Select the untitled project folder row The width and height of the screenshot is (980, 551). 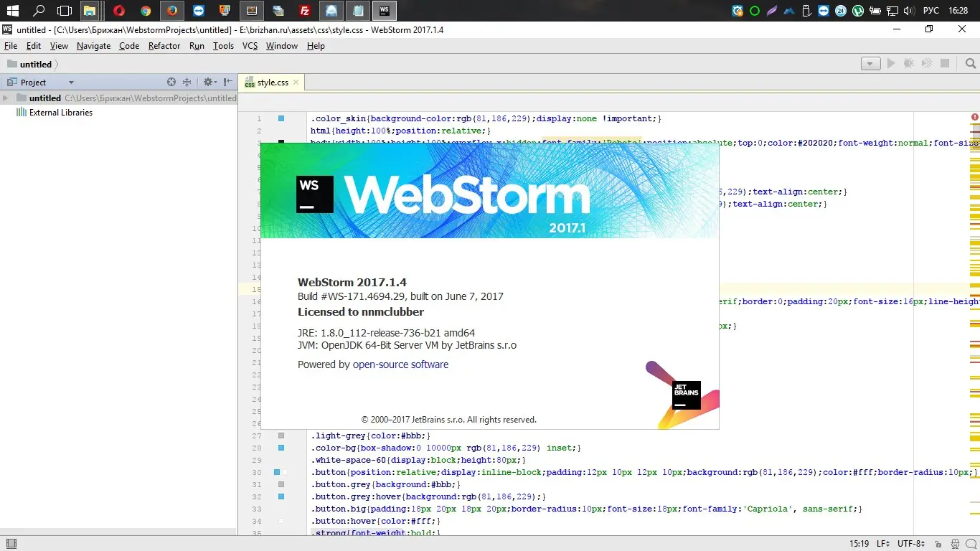click(118, 98)
